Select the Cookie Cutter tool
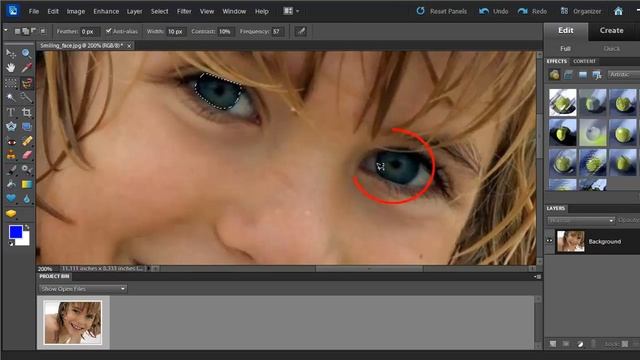Viewport: 640px width, 360px height. 11,127
